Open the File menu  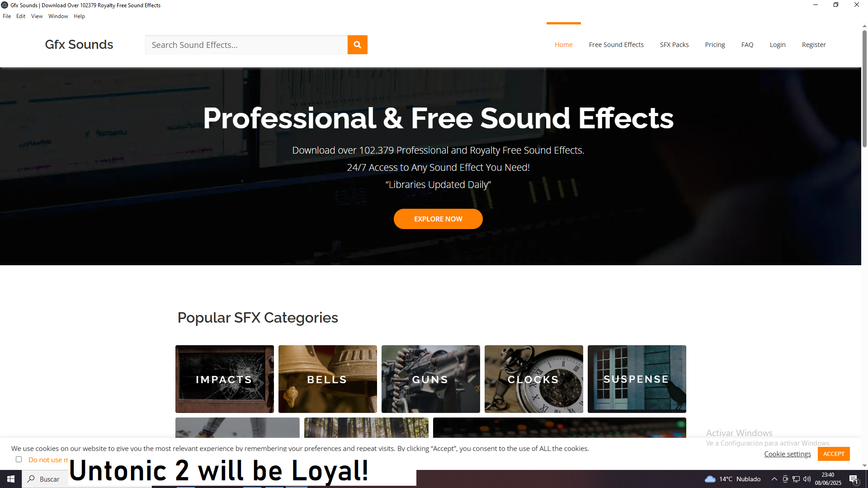point(7,16)
